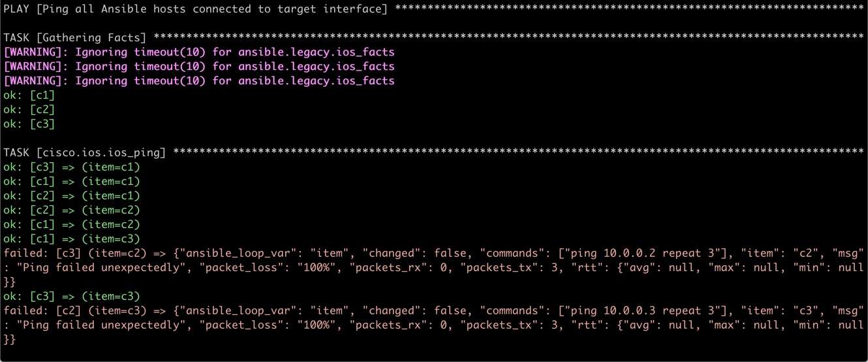The image size is (868, 362).
Task: Click the 'ok: [c3]' facts result
Action: (x=29, y=124)
